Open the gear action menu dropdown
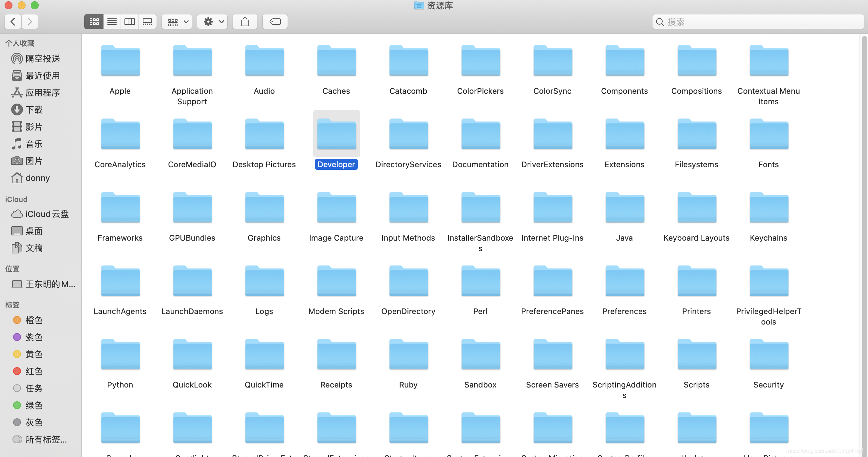The image size is (868, 457). point(213,22)
